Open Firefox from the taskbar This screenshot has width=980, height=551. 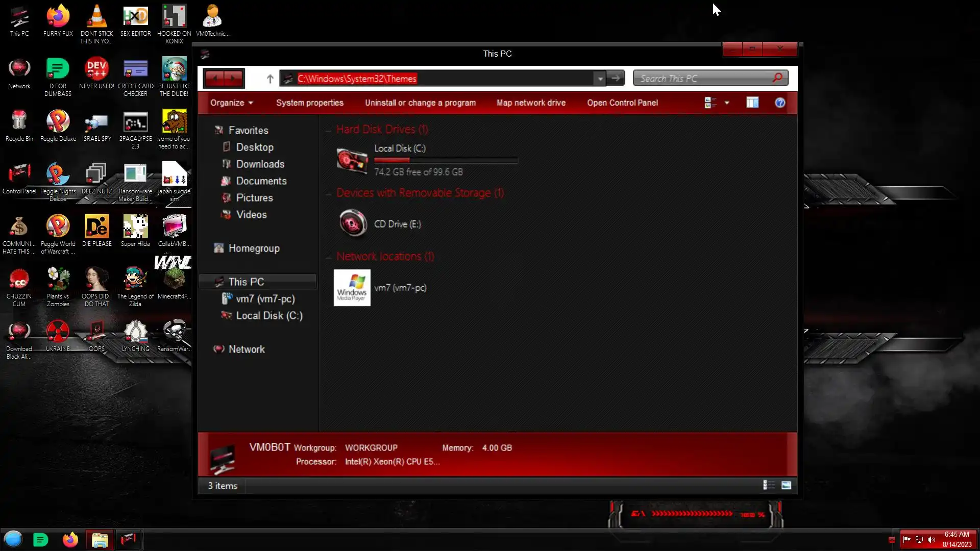point(70,540)
